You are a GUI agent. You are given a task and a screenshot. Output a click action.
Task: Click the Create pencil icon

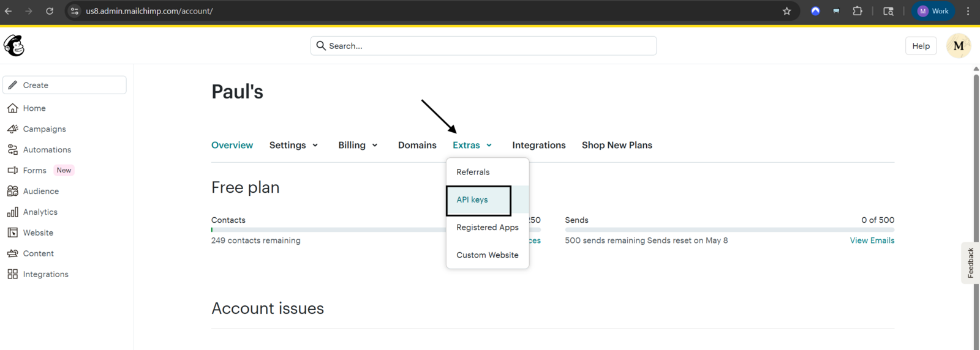coord(13,85)
